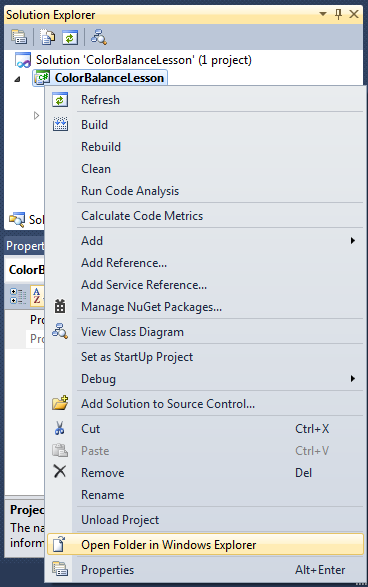The width and height of the screenshot is (368, 587).
Task: Click the Alphabetical sort icon in Properties
Action: [x=37, y=296]
